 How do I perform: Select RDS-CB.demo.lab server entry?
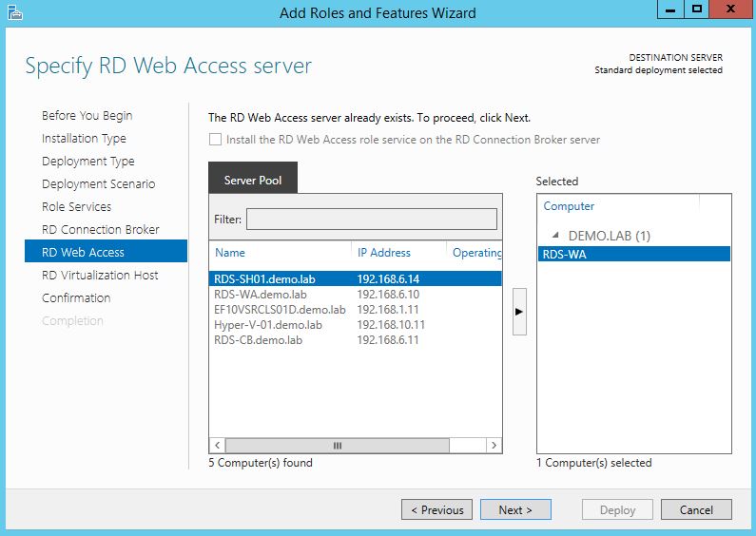coord(258,340)
